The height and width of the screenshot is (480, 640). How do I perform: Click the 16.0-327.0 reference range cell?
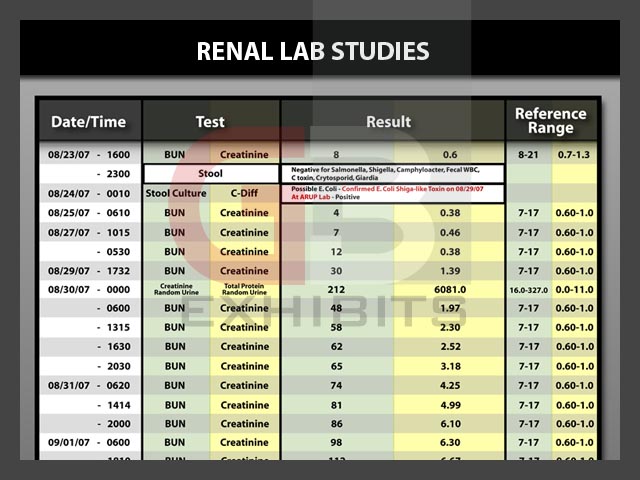[x=530, y=289]
